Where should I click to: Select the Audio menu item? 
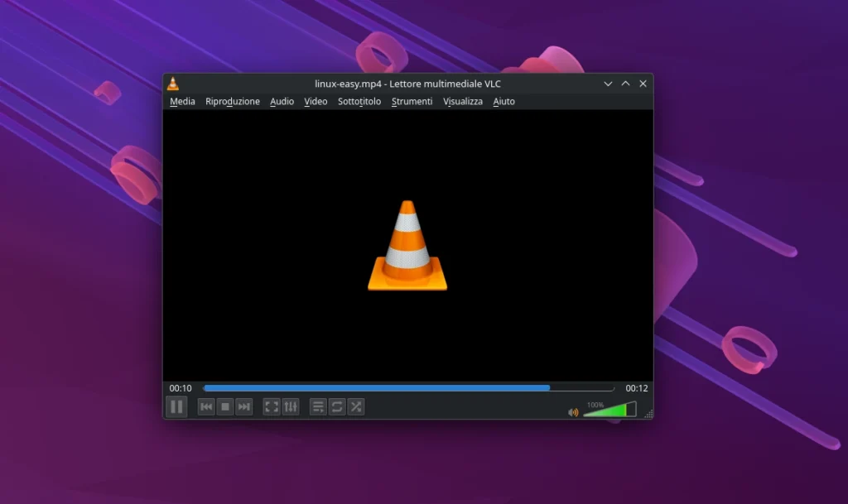pyautogui.click(x=282, y=101)
